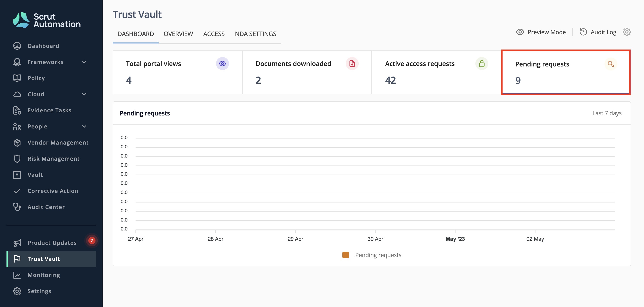This screenshot has width=644, height=307.
Task: Click the 29 Apr axis label
Action: pos(295,239)
